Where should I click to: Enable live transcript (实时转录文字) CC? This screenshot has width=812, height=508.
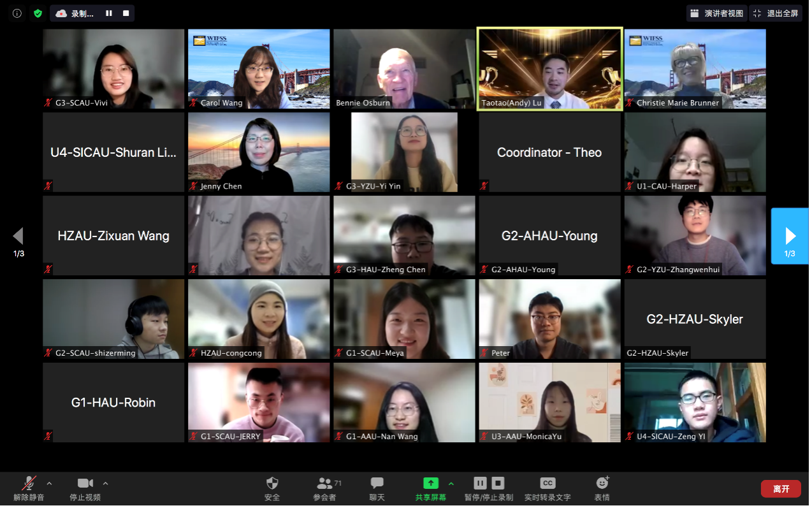(547, 488)
